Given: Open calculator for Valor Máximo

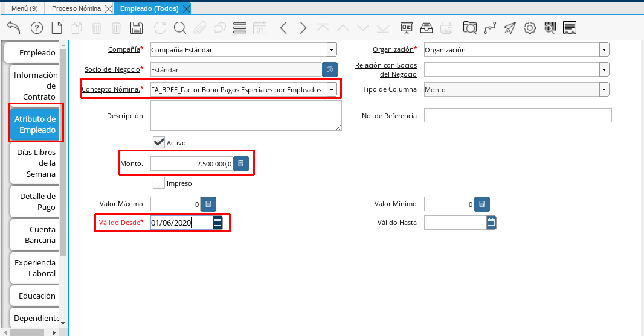Looking at the screenshot, I should click(208, 204).
